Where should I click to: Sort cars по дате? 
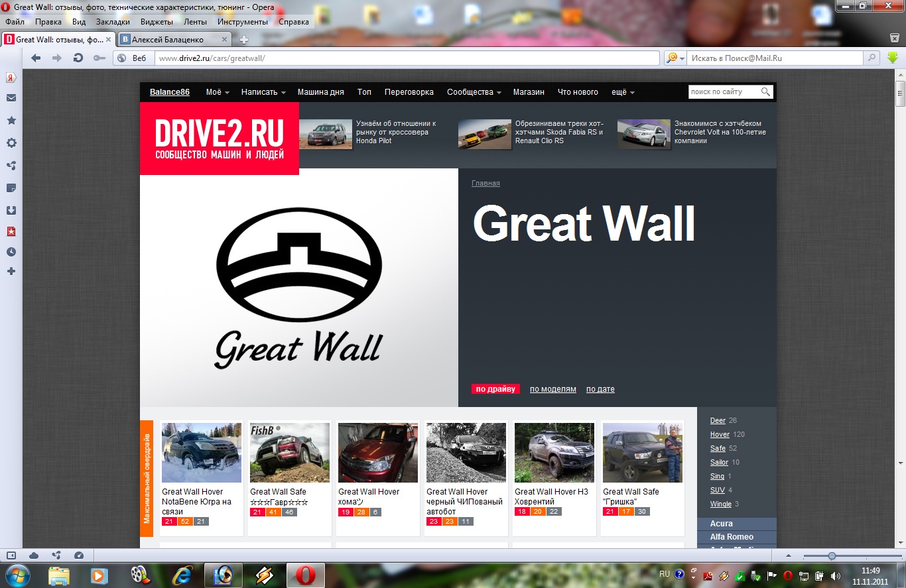(x=600, y=389)
